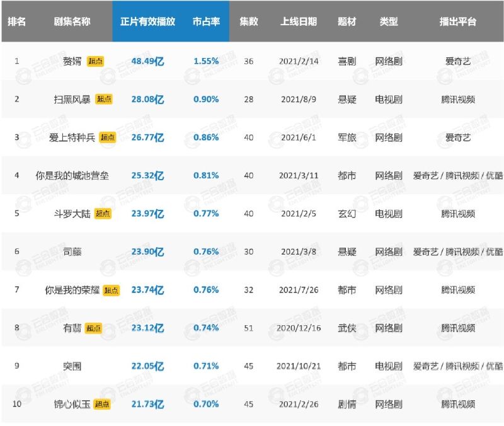The image size is (504, 426).
Task: Click the 0.90% market share for 扫黑风暴
Action: point(206,99)
